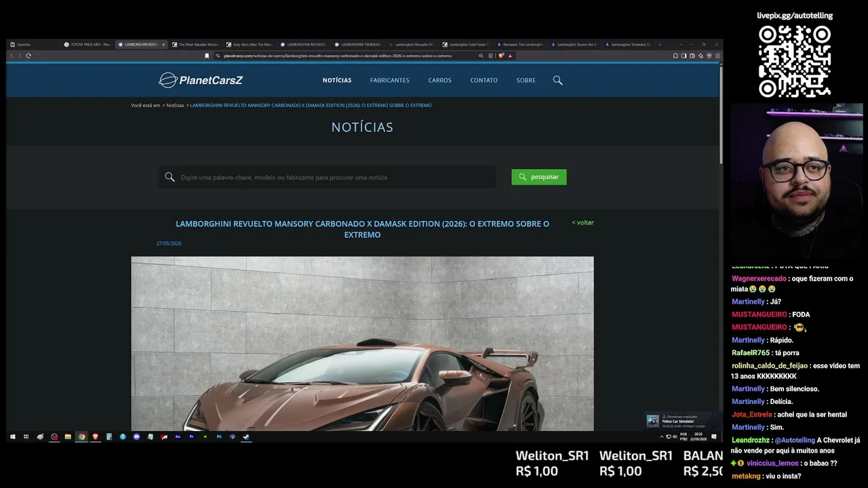The width and height of the screenshot is (868, 488).
Task: Switch to the Lamborghini Temerario tab
Action: pos(358,45)
